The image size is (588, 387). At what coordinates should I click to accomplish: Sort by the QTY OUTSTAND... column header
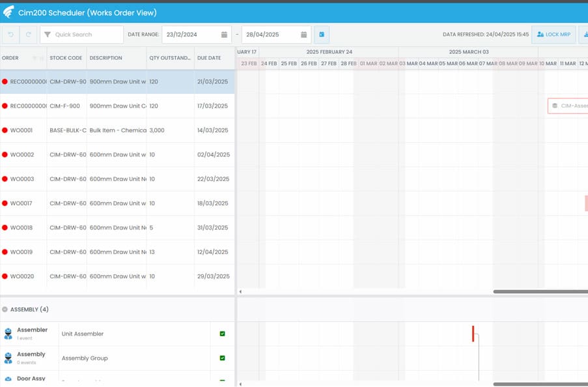click(170, 58)
